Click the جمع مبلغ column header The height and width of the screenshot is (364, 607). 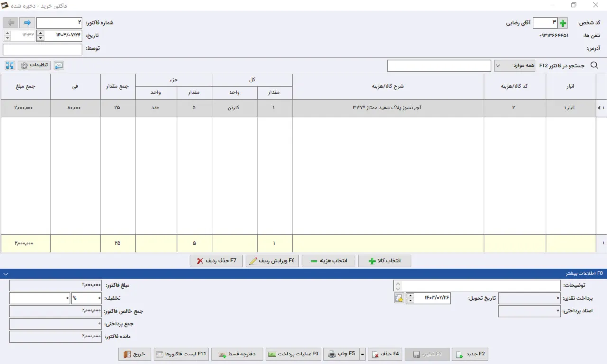(25, 87)
